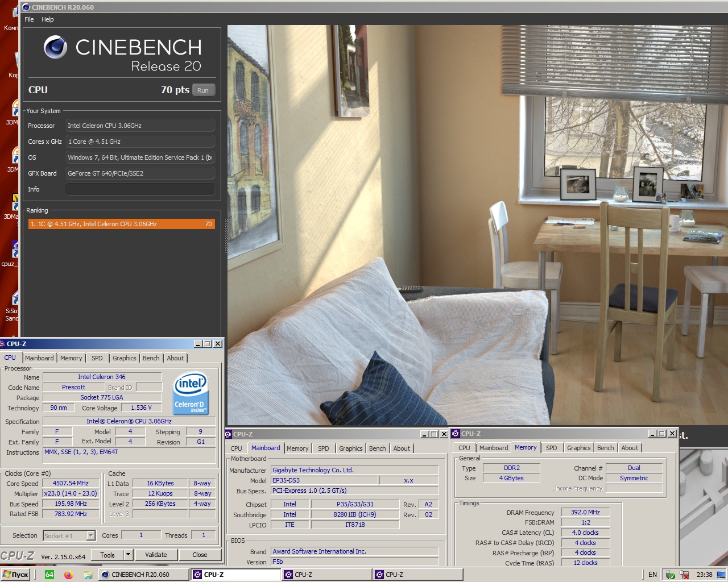
Task: Switch to the Memory tab in the CPU window
Action: pos(71,358)
